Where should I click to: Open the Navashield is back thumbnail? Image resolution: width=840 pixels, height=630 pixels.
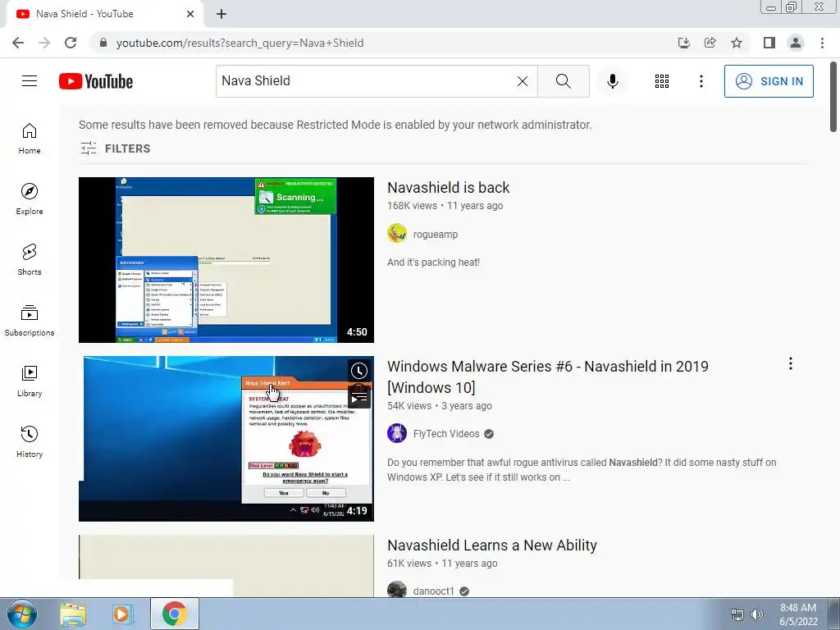tap(226, 260)
